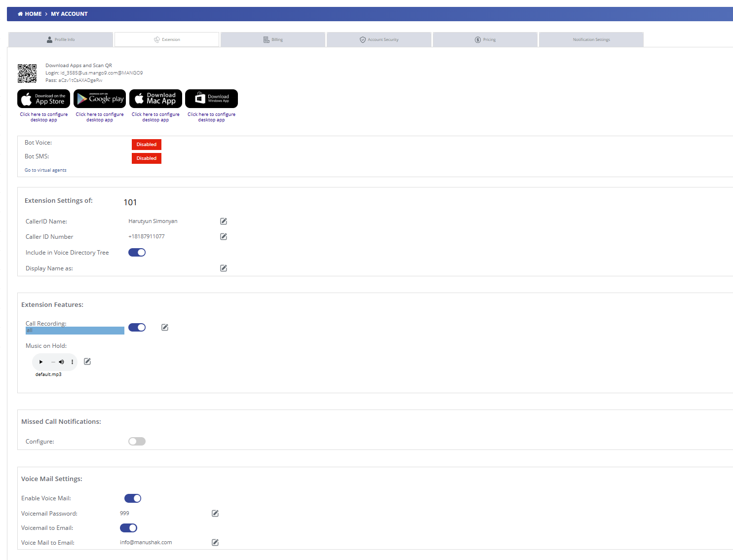Screen dimensions: 733x560
Task: Download the app from Google Play
Action: tap(99, 98)
